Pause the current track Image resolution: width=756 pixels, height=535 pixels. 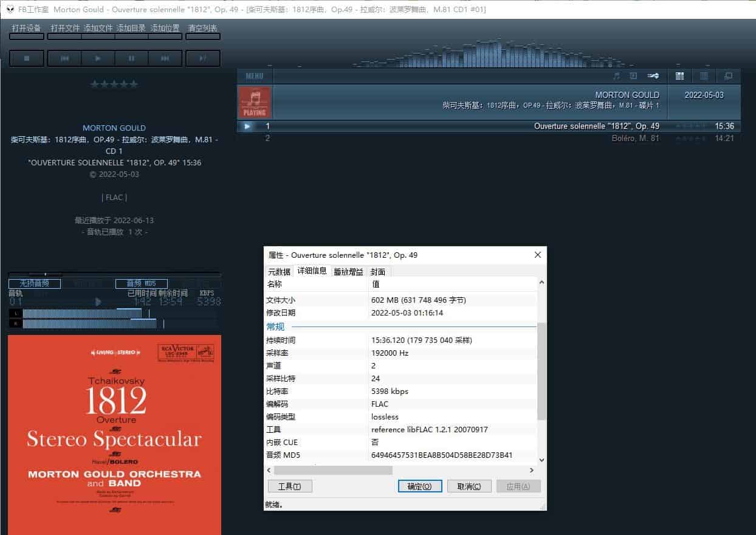click(131, 58)
